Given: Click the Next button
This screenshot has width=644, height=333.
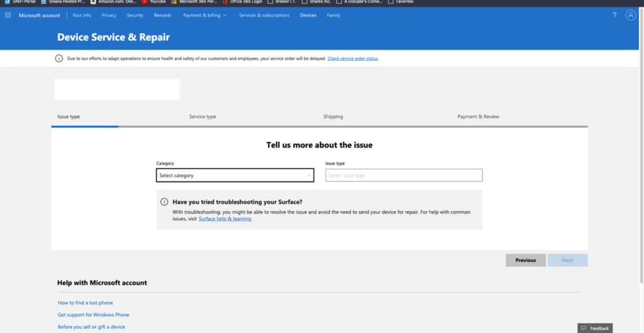Looking at the screenshot, I should (568, 260).
